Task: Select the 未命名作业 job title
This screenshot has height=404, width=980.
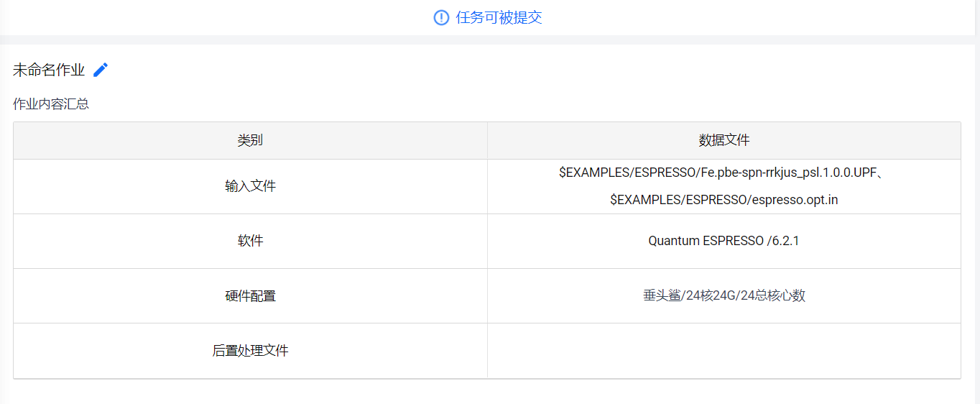Action: click(x=49, y=70)
